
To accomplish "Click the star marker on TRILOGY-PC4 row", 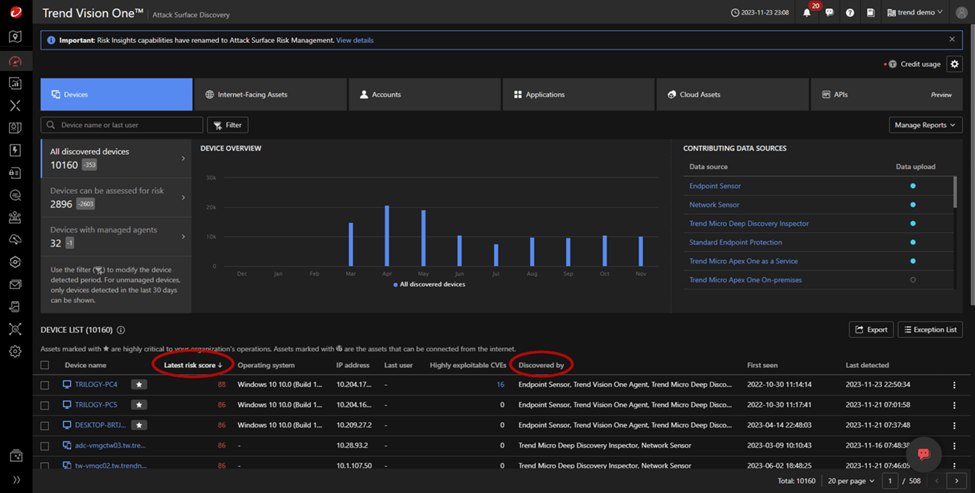I will [139, 385].
